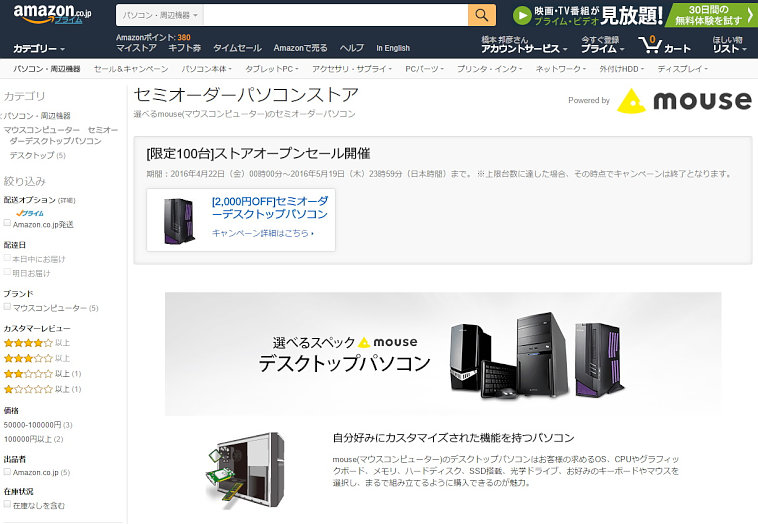
Task: Expand the タブレットPC submenu
Action: [272, 69]
